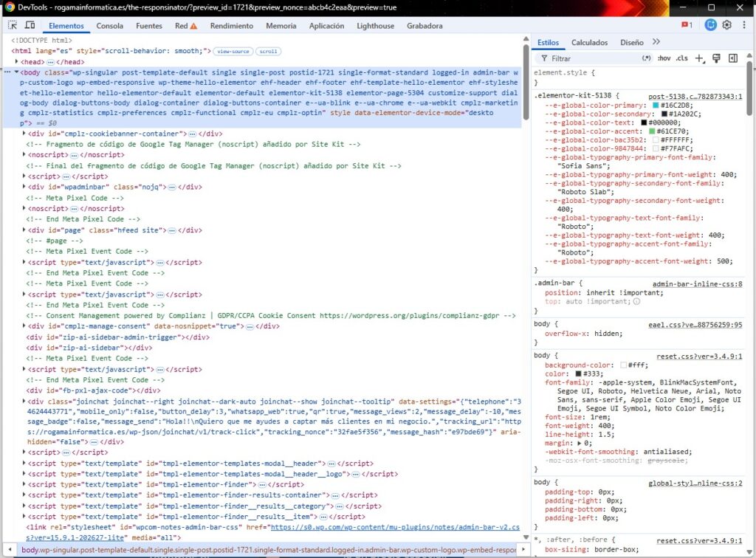Expand the div with id page

(x=24, y=230)
